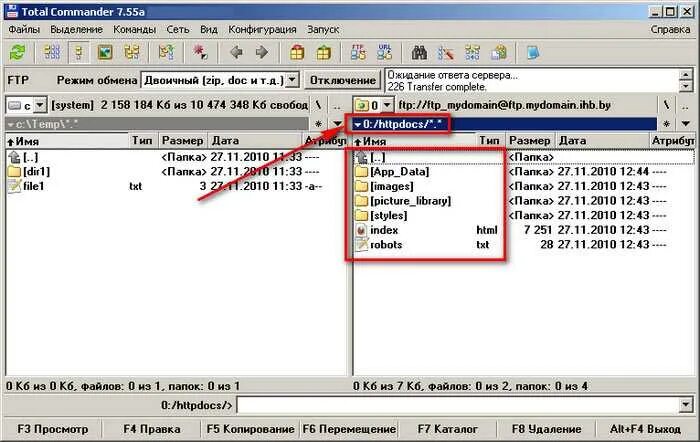Open the Команды menu

134,29
